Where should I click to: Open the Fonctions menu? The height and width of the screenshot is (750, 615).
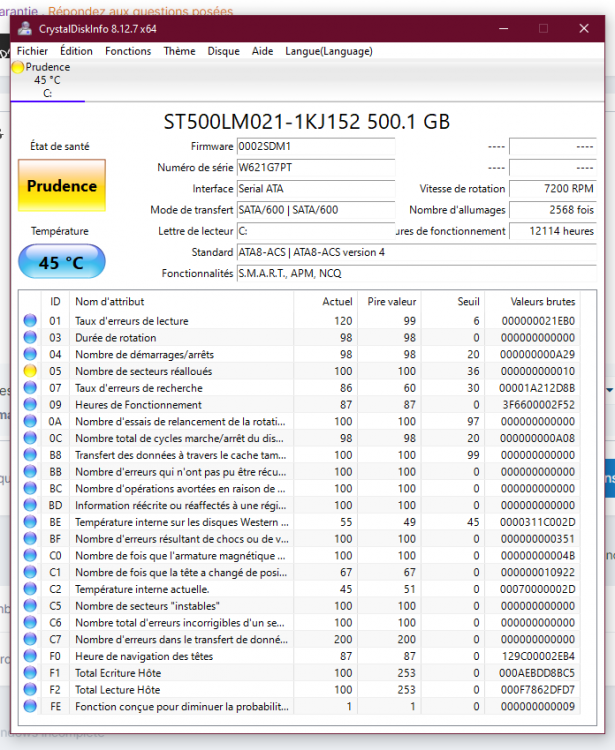pyautogui.click(x=128, y=50)
